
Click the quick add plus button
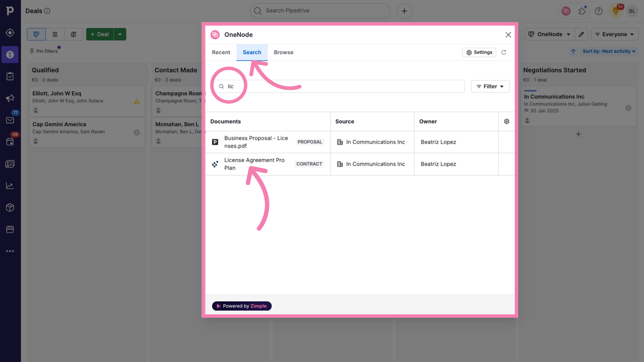click(405, 11)
